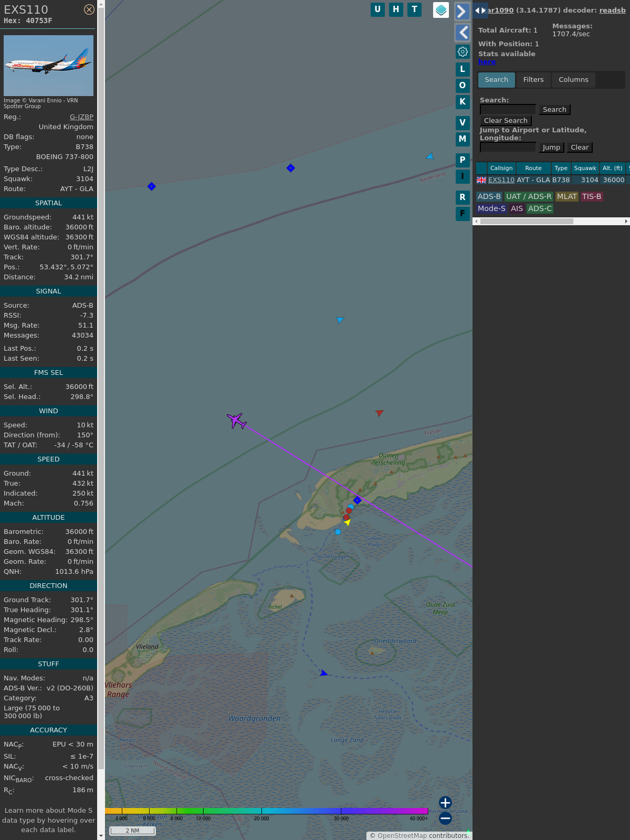The height and width of the screenshot is (840, 630).
Task: Click the altitude color scale bar
Action: pyautogui.click(x=267, y=811)
